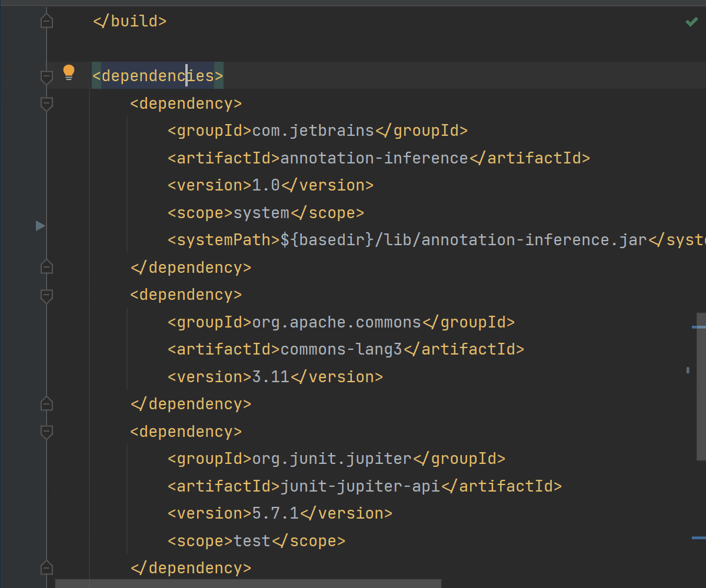Collapse the annotation-inference dependency block
The image size is (706, 588).
point(46,104)
